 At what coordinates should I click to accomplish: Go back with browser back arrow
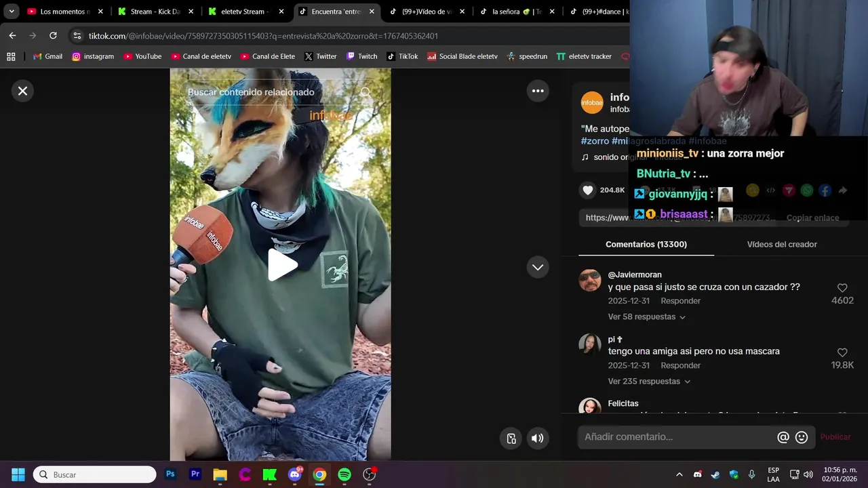[12, 36]
